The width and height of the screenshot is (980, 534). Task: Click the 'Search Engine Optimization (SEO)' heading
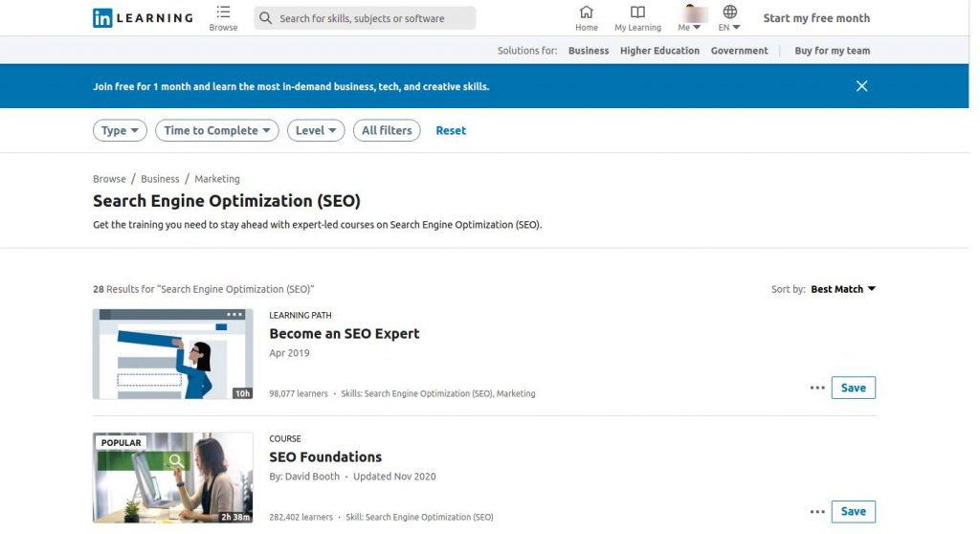coord(227,201)
